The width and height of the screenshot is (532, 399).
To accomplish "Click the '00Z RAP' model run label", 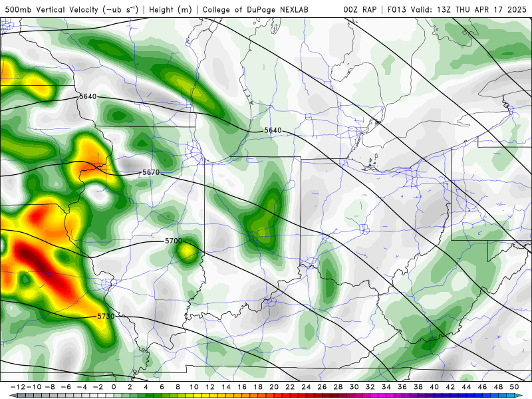I will (360, 10).
